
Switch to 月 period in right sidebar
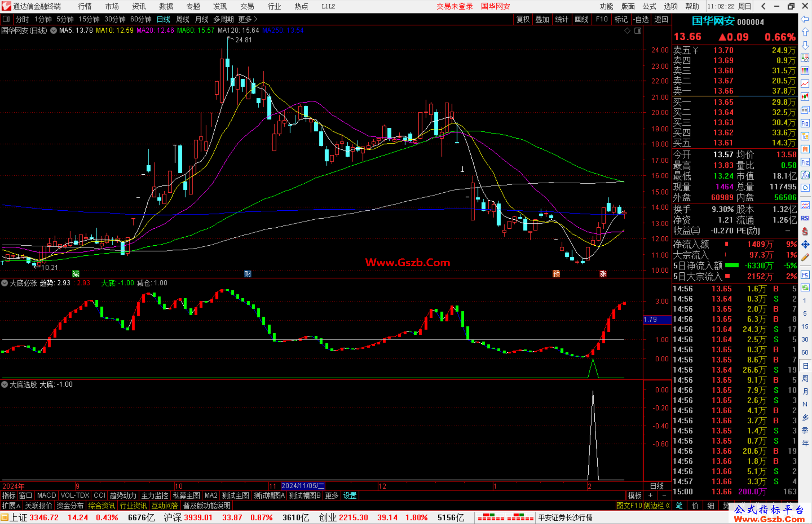click(805, 391)
